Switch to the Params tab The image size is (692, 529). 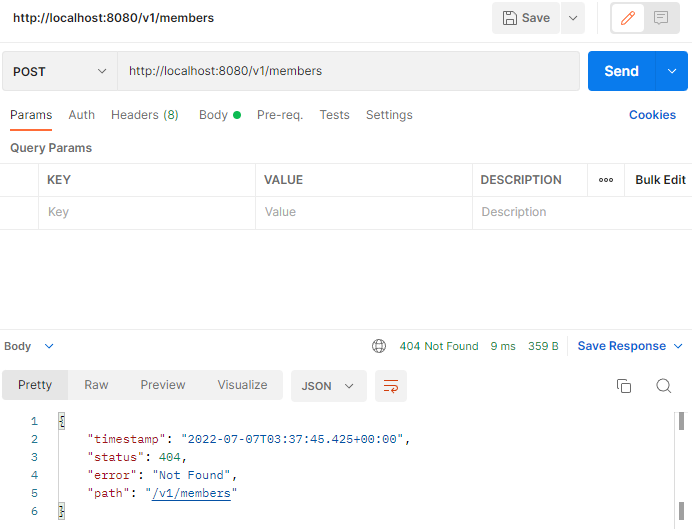pyautogui.click(x=31, y=115)
